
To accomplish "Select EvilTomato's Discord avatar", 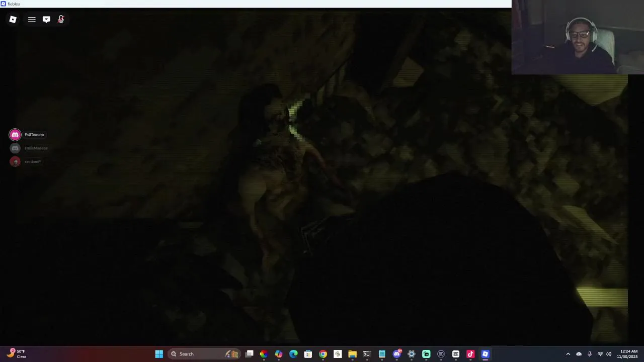I will tap(15, 135).
